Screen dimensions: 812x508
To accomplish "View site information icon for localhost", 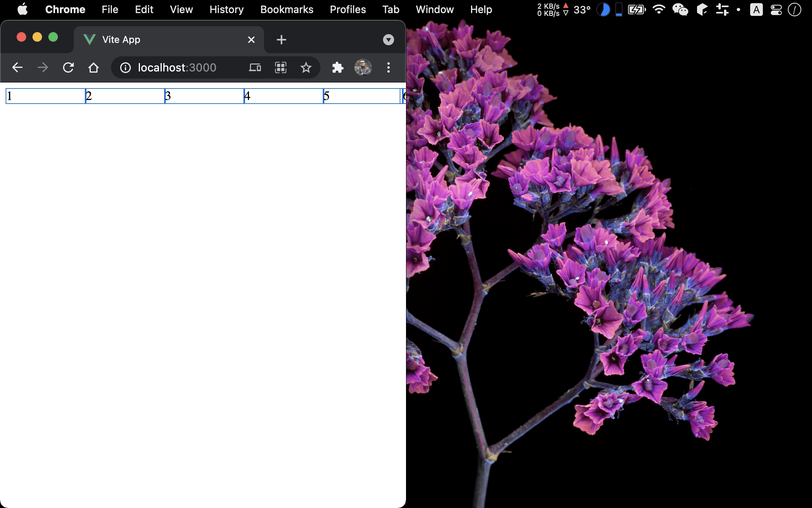I will (x=125, y=67).
